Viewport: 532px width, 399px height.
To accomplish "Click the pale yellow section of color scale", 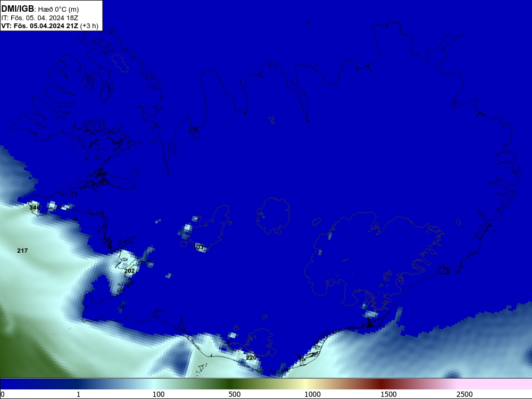I will tap(305, 384).
